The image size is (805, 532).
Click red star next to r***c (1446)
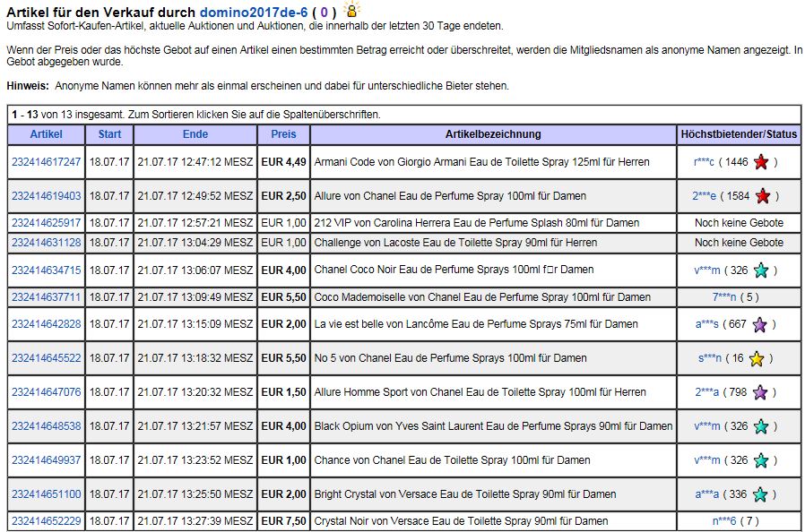(x=761, y=162)
